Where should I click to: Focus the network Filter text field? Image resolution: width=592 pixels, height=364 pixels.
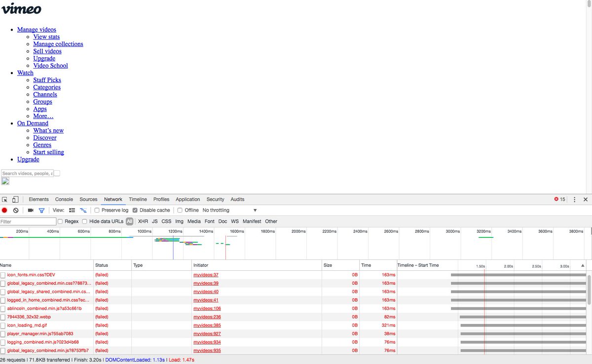coord(28,221)
